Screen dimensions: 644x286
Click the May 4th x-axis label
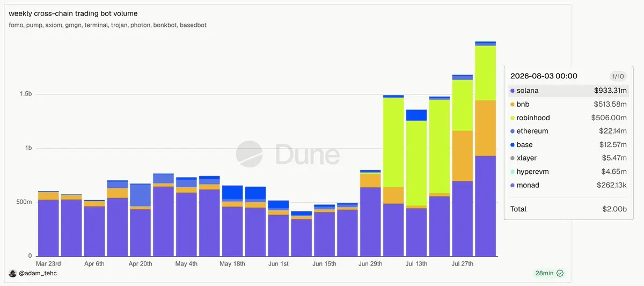click(x=186, y=264)
